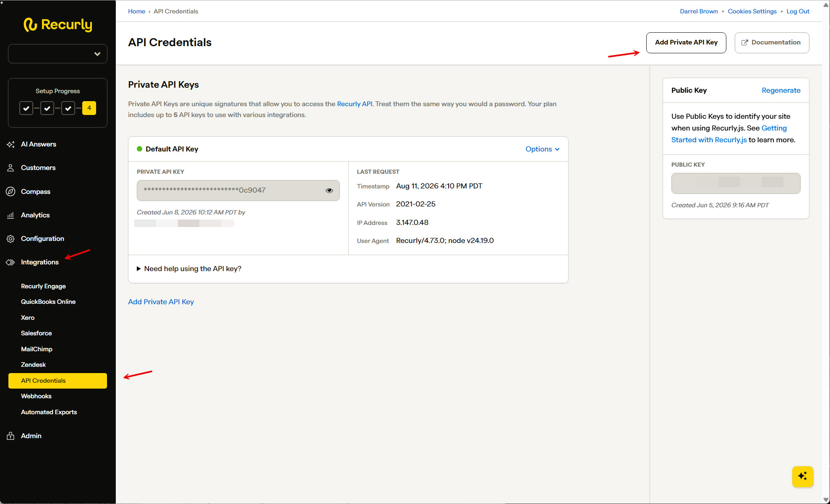Click the Customers person icon

click(10, 168)
